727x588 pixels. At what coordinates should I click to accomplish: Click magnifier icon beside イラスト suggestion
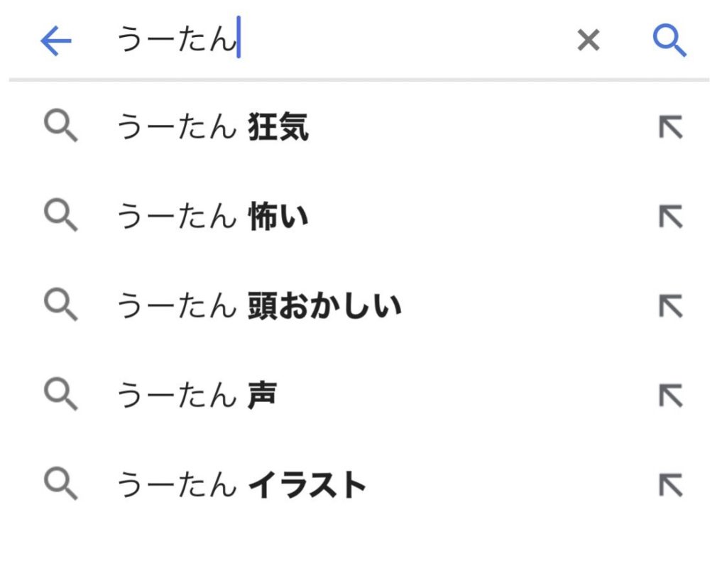(60, 485)
